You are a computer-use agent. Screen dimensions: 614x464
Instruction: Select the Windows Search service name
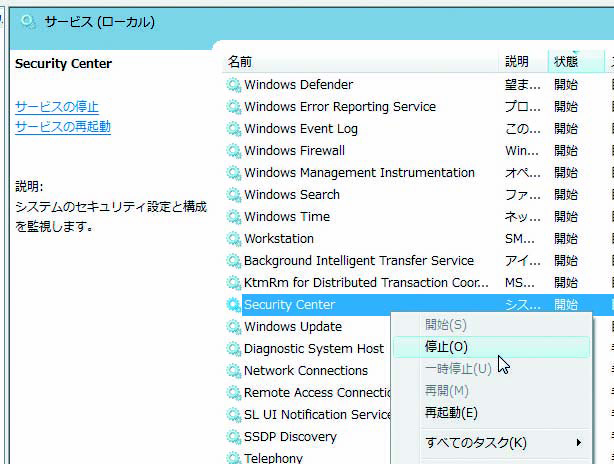(292, 195)
